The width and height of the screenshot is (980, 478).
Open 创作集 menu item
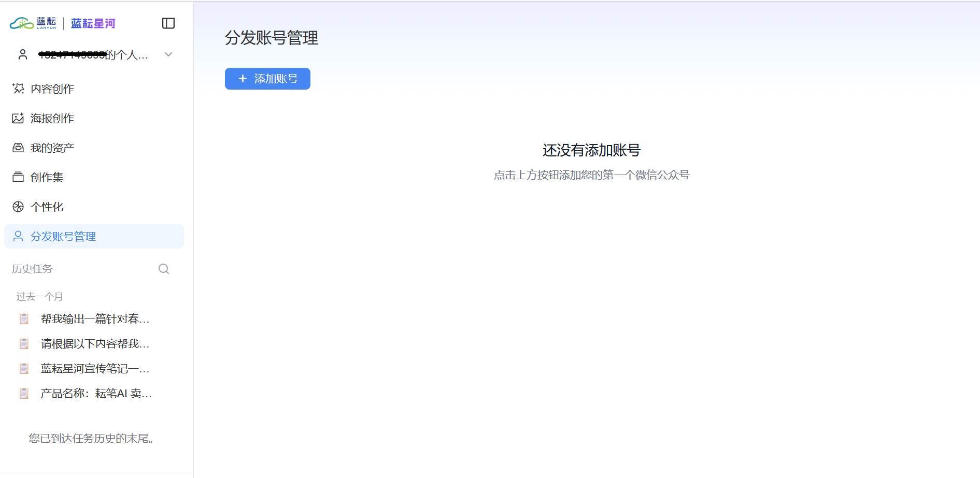[x=94, y=177]
